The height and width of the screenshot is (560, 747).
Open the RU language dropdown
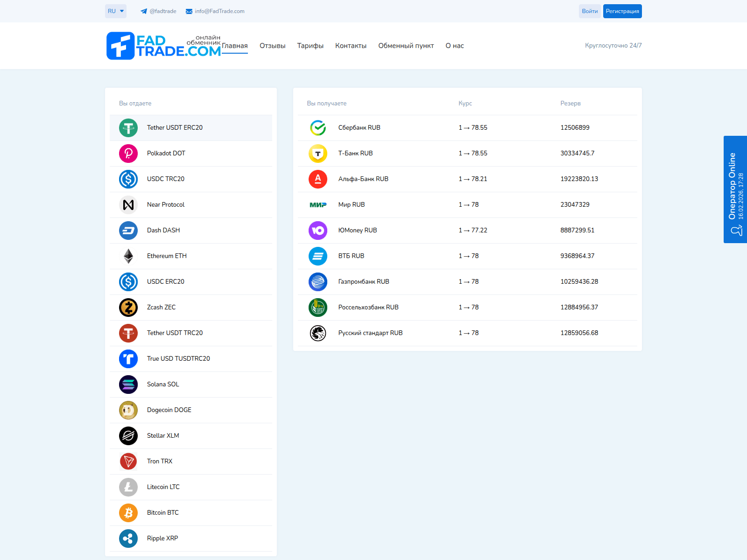(116, 11)
